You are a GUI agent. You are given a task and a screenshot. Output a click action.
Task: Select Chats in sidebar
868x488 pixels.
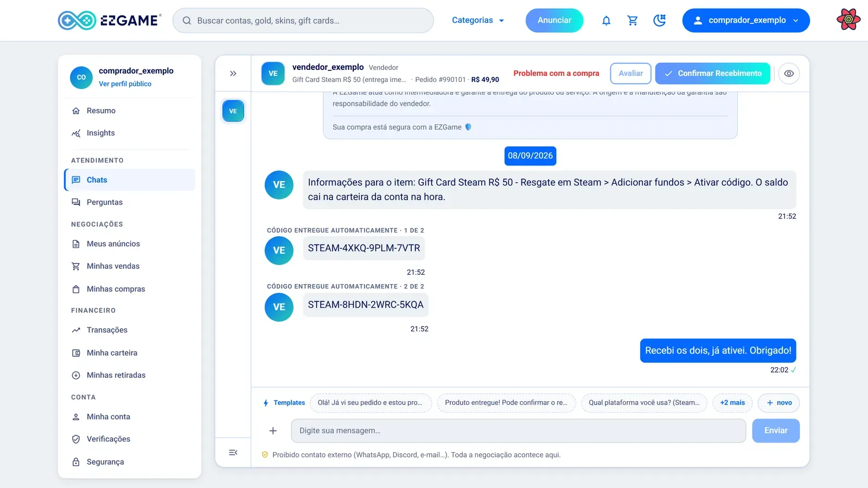click(130, 180)
